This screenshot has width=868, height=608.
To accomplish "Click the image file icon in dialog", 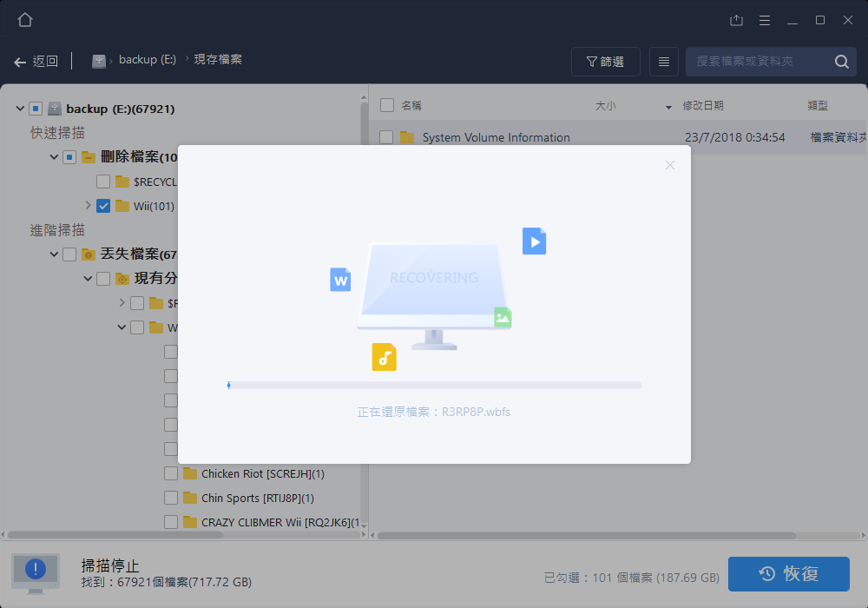I will pos(503,317).
